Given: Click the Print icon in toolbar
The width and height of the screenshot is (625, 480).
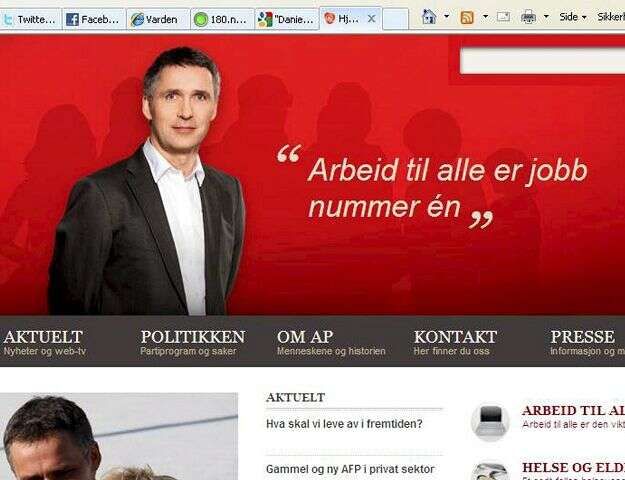Looking at the screenshot, I should (x=528, y=17).
